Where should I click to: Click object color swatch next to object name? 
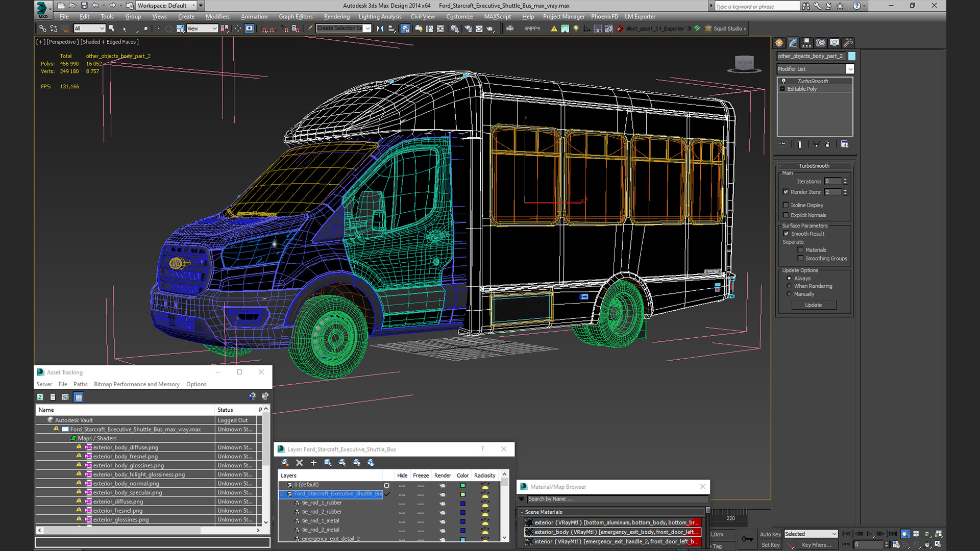(852, 56)
